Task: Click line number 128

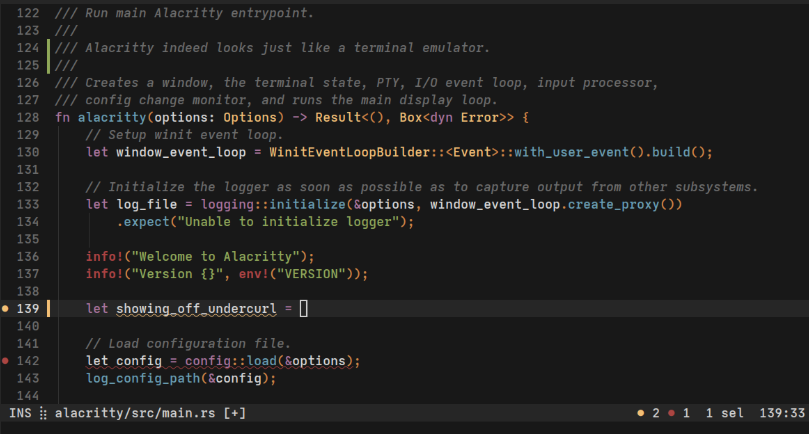Action: [28, 117]
